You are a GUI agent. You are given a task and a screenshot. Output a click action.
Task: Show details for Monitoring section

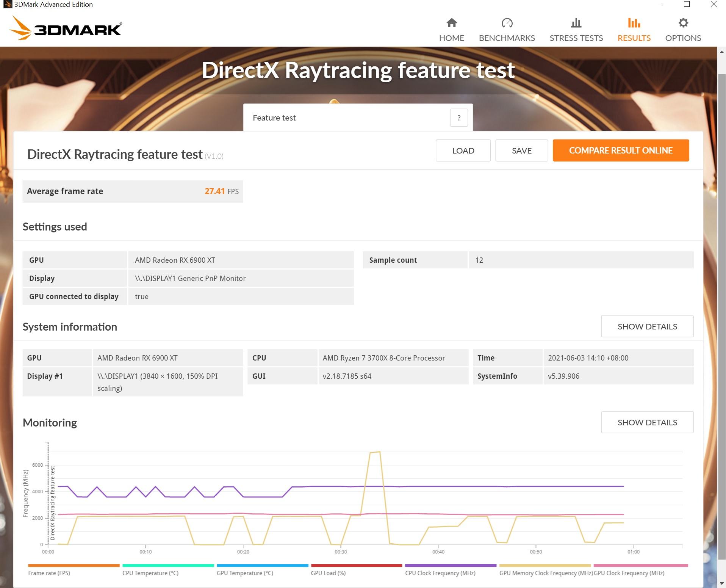(x=647, y=422)
